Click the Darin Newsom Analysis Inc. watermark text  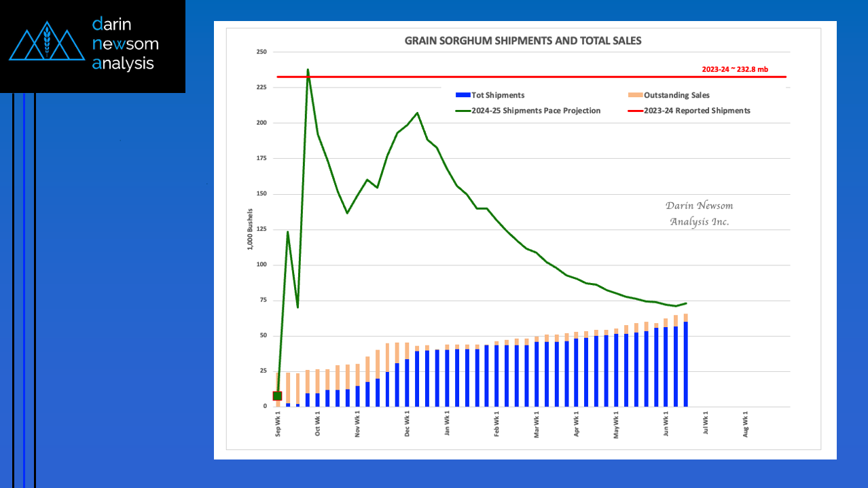tap(699, 214)
